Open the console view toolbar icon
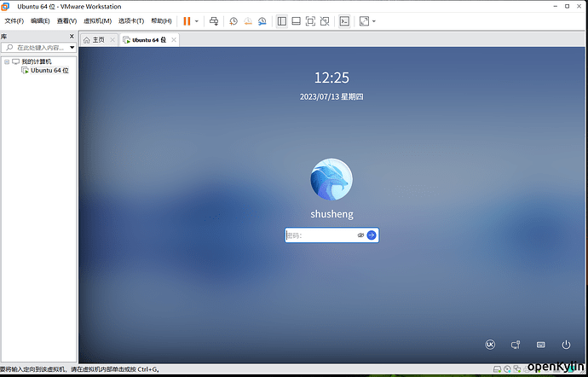 (x=345, y=20)
